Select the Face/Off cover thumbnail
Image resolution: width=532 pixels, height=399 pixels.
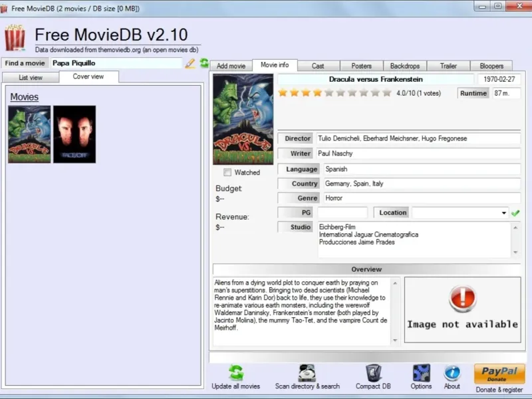74,134
